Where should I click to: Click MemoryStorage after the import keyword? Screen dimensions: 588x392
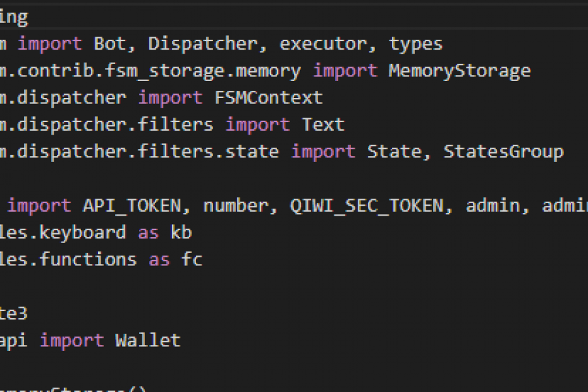[x=459, y=71]
